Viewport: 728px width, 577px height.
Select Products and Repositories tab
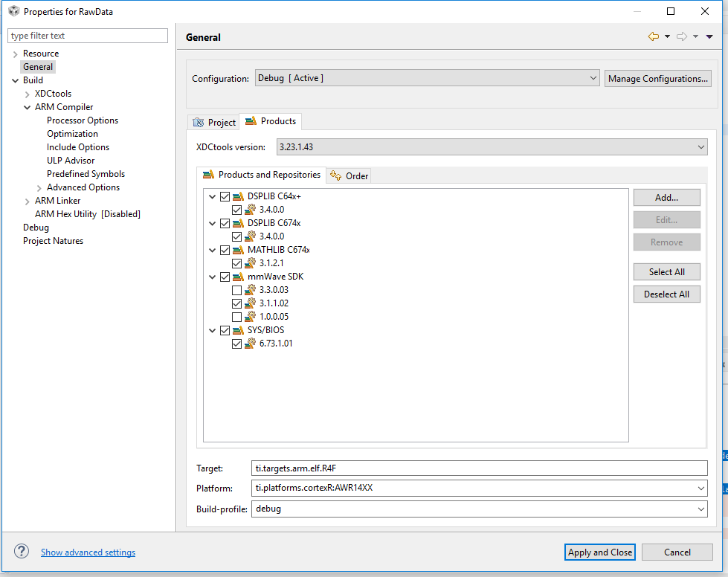262,175
